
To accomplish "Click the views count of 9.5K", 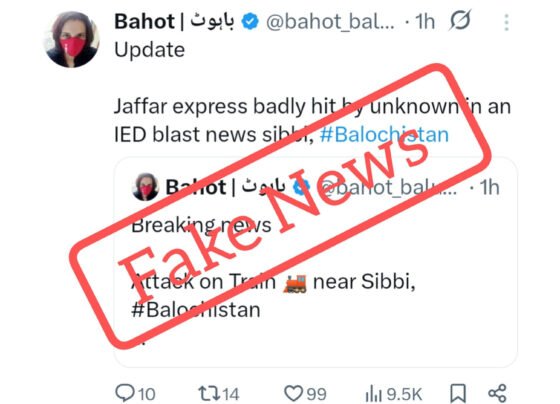I will tap(404, 394).
